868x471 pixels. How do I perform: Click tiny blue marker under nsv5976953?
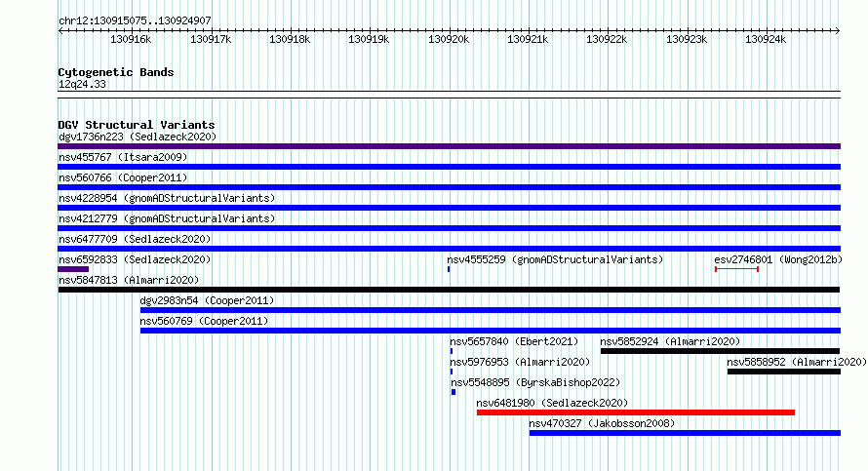pos(452,372)
